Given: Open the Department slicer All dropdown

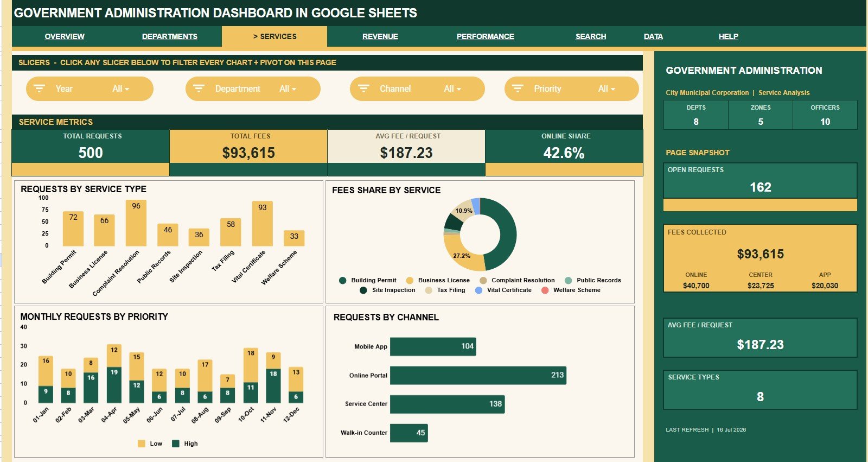Looking at the screenshot, I should [288, 88].
